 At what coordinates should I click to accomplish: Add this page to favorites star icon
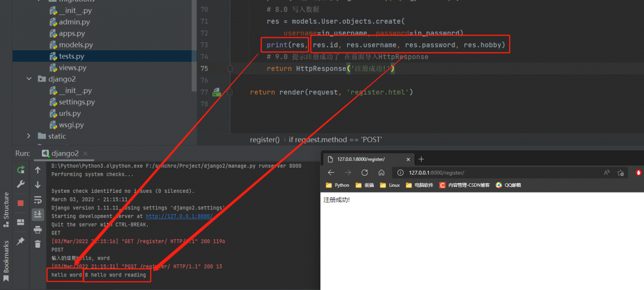pyautogui.click(x=621, y=172)
